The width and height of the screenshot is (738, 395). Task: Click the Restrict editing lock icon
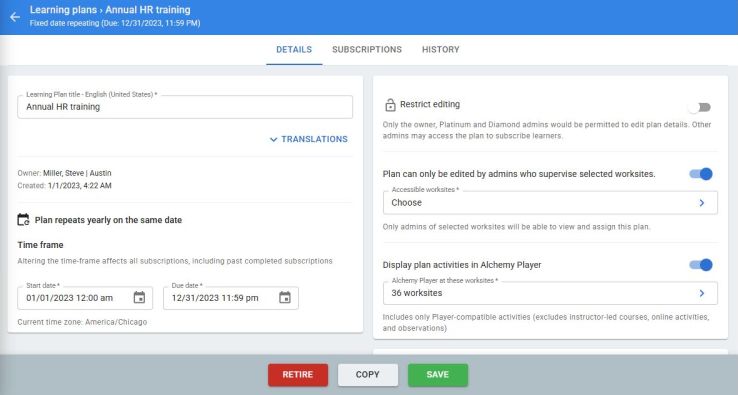[390, 105]
